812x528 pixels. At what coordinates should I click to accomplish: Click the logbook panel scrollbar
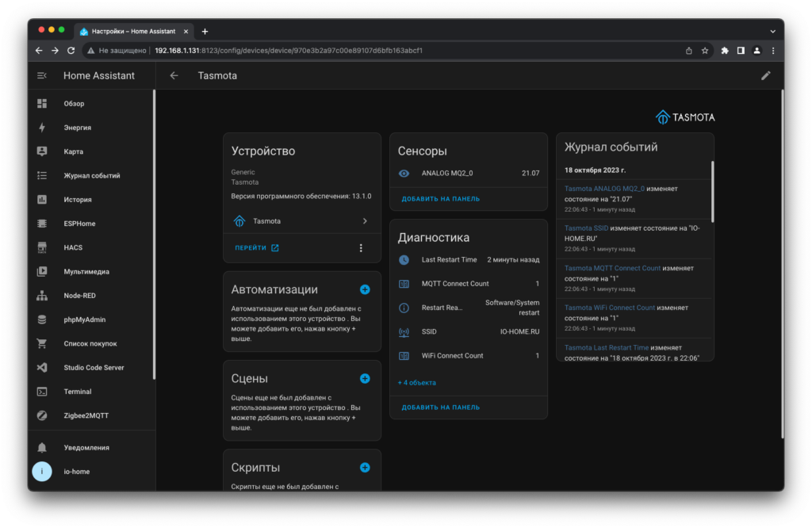[x=713, y=192]
